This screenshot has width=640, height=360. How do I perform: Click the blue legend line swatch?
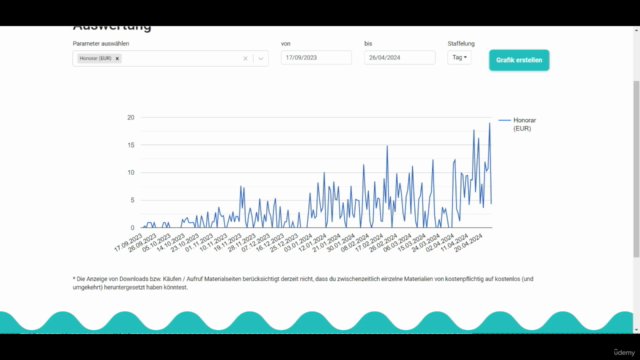point(504,120)
